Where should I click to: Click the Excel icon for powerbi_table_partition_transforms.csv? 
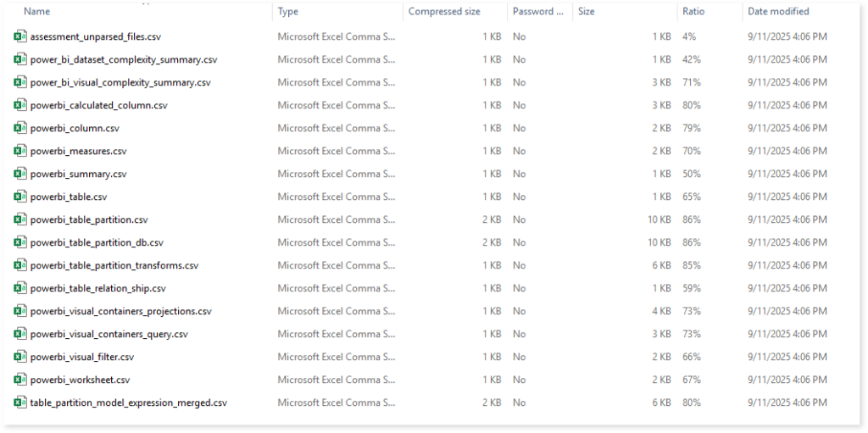tap(20, 265)
